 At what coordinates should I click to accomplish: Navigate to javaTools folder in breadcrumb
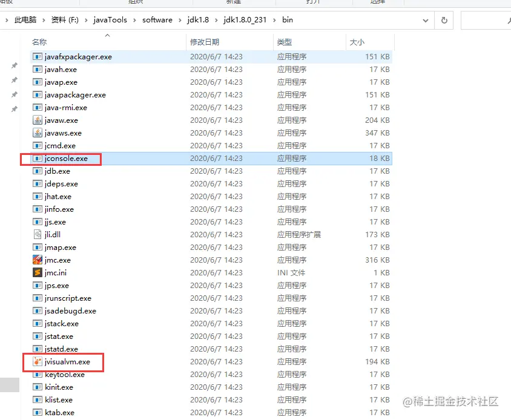[x=110, y=20]
